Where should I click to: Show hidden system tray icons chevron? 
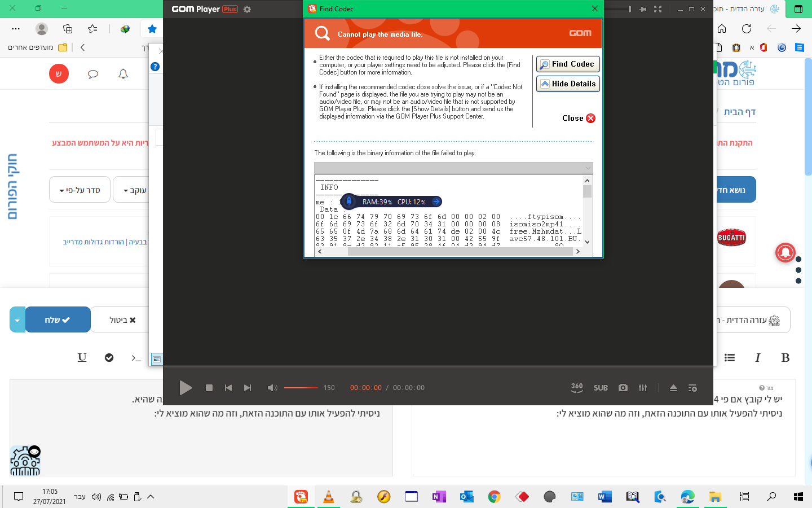click(151, 497)
